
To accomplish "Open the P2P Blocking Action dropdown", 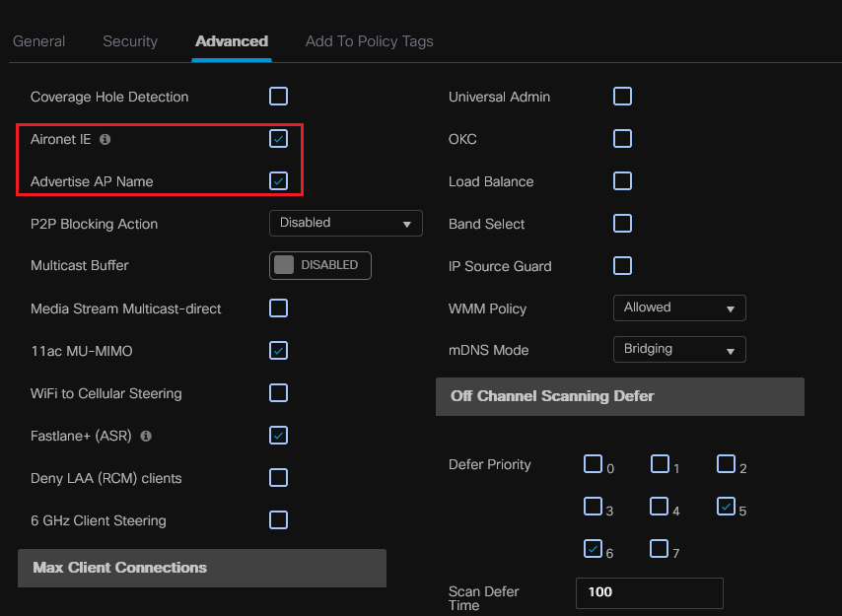I will click(x=345, y=223).
